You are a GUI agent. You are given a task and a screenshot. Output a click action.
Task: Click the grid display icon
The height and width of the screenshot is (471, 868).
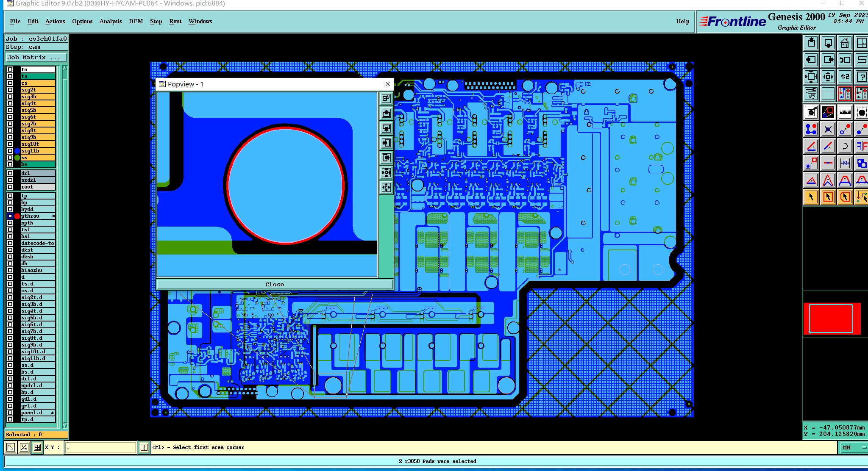click(828, 93)
